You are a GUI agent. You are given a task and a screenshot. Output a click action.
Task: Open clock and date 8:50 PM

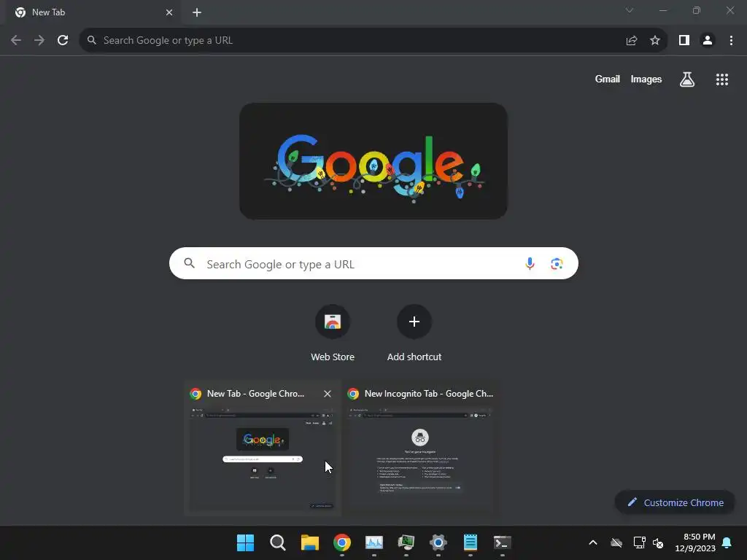pyautogui.click(x=695, y=542)
